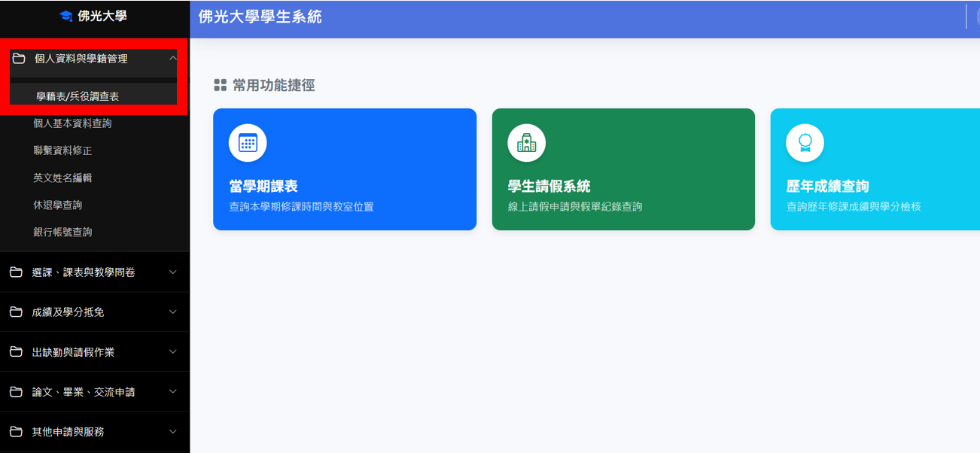Click folder icon next to 選課、課表與教學問卷
The width and height of the screenshot is (980, 453).
(16, 272)
